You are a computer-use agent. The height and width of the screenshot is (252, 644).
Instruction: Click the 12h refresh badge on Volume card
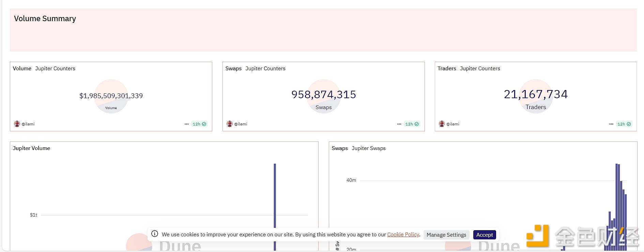pos(199,124)
